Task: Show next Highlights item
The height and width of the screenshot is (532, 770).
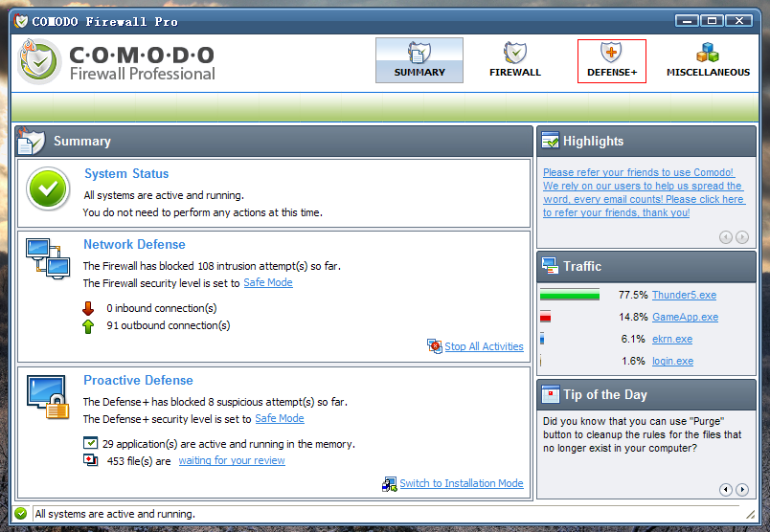Action: 742,237
